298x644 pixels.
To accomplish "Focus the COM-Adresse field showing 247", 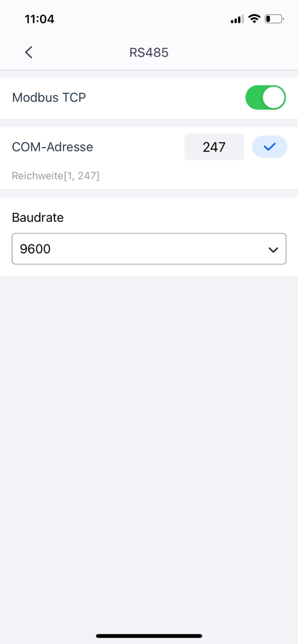I will pyautogui.click(x=214, y=147).
